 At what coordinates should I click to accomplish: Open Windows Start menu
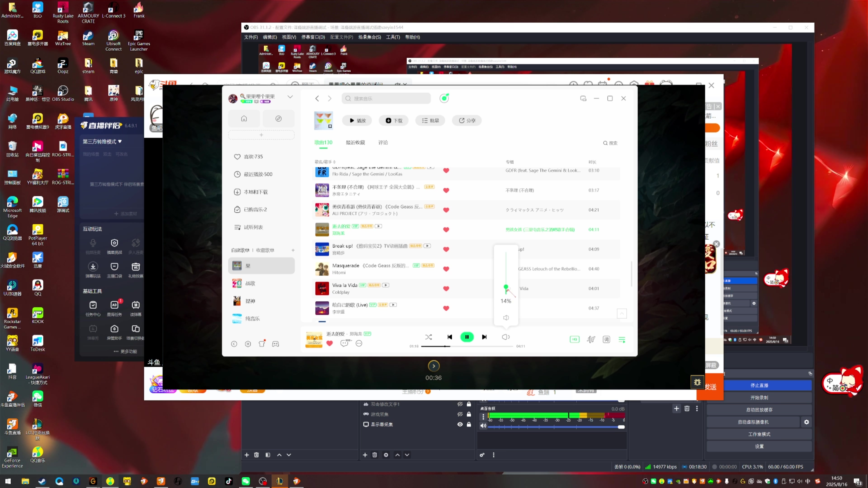[8, 481]
